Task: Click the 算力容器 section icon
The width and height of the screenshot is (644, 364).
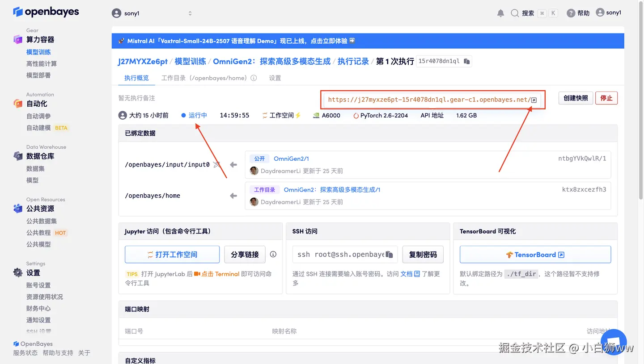Action: point(18,39)
